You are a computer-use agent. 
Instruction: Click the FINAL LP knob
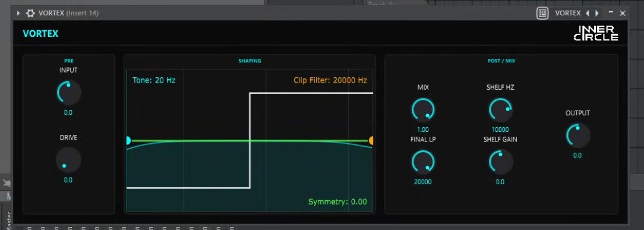(422, 162)
